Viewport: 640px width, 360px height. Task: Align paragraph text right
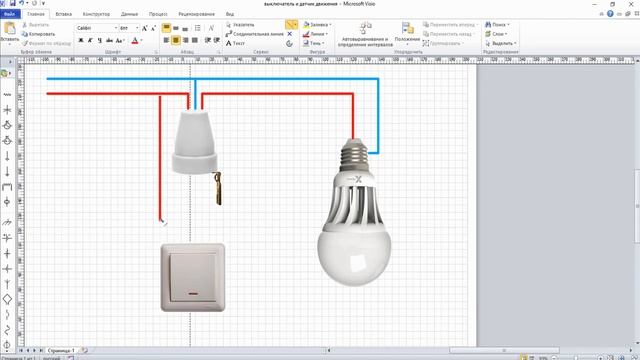[186, 40]
